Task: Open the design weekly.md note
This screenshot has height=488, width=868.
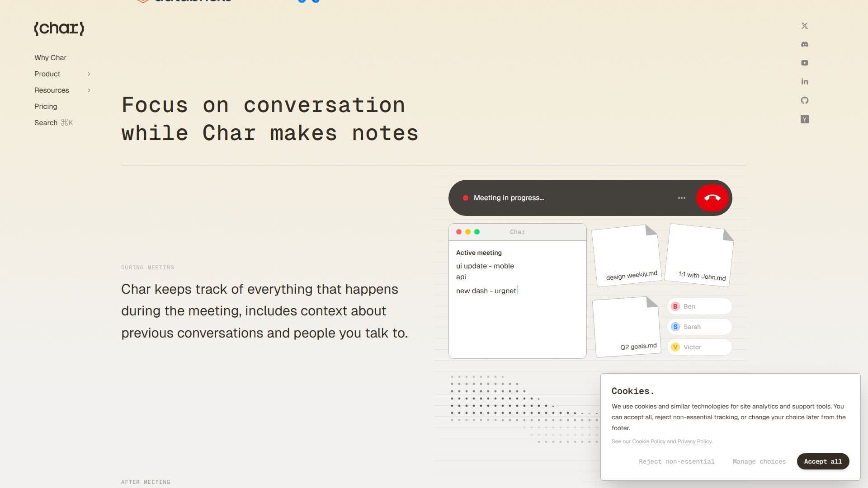Action: [x=627, y=256]
